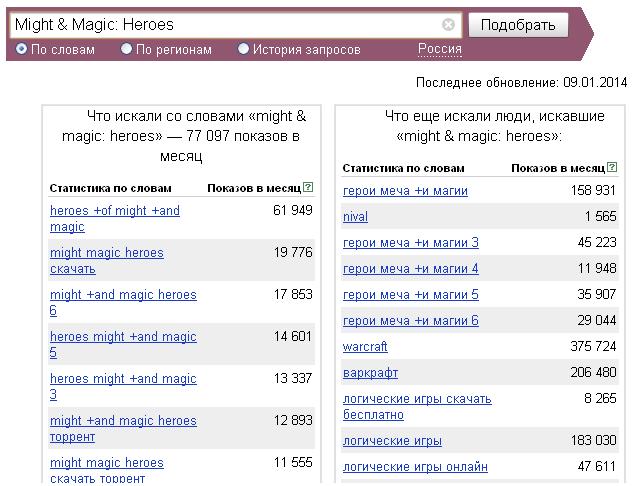Open the 'Россия' region selector
This screenshot has height=486, width=640.
[440, 49]
